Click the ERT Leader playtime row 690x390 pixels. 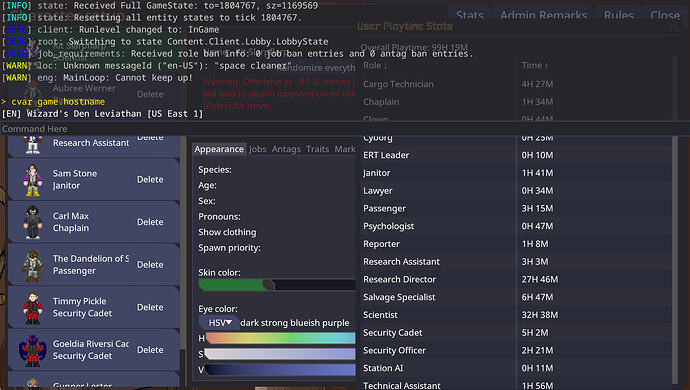pos(517,155)
